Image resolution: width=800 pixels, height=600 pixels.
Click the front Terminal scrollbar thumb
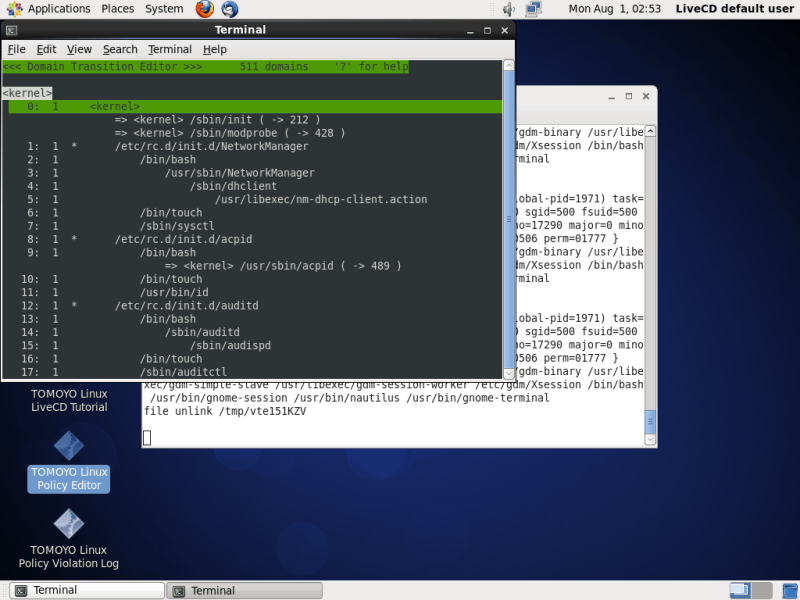click(509, 219)
